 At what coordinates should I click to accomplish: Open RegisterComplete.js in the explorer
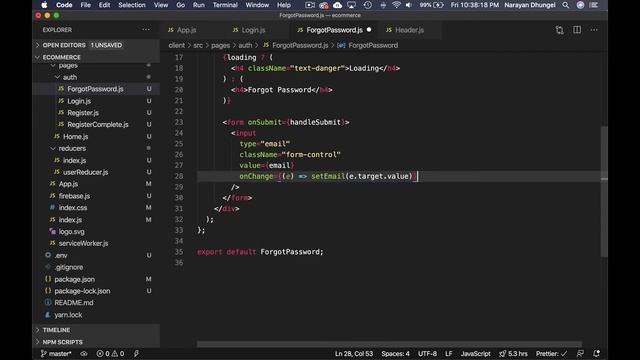point(98,124)
